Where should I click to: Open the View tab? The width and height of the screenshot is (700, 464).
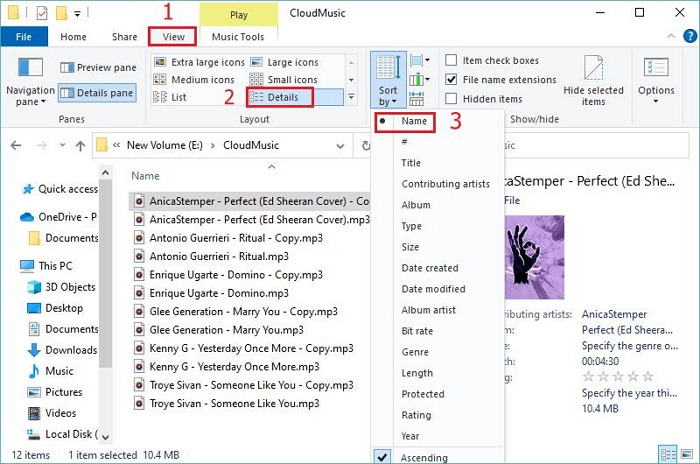(x=173, y=37)
